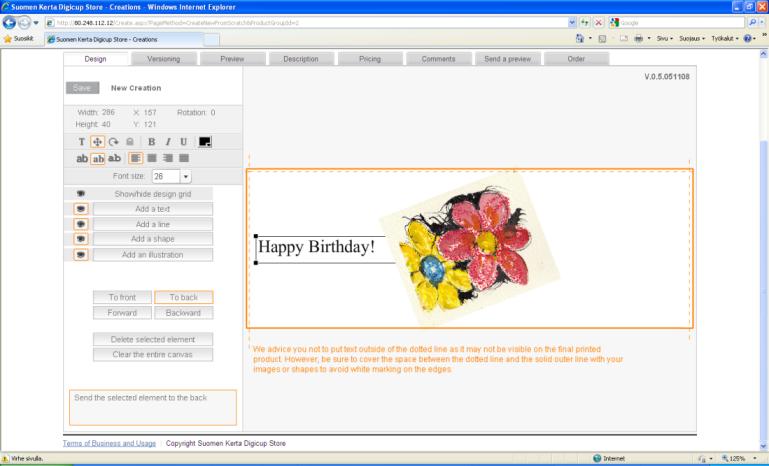Toggle italic formatting
This screenshot has height=466, width=769.
(168, 142)
